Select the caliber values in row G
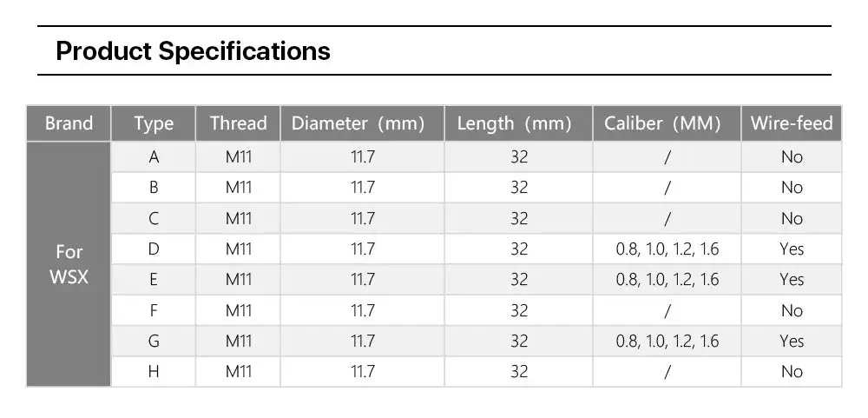 [667, 341]
